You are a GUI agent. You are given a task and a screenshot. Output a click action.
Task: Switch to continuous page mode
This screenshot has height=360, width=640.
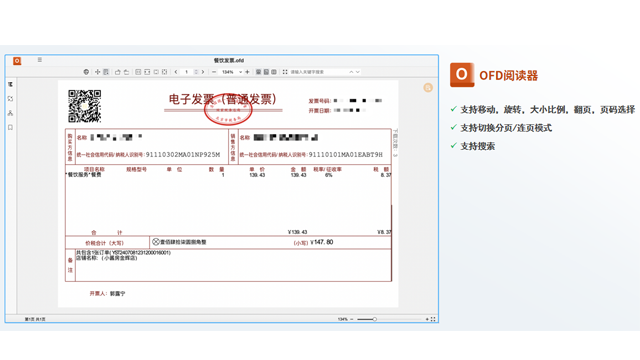(266, 72)
